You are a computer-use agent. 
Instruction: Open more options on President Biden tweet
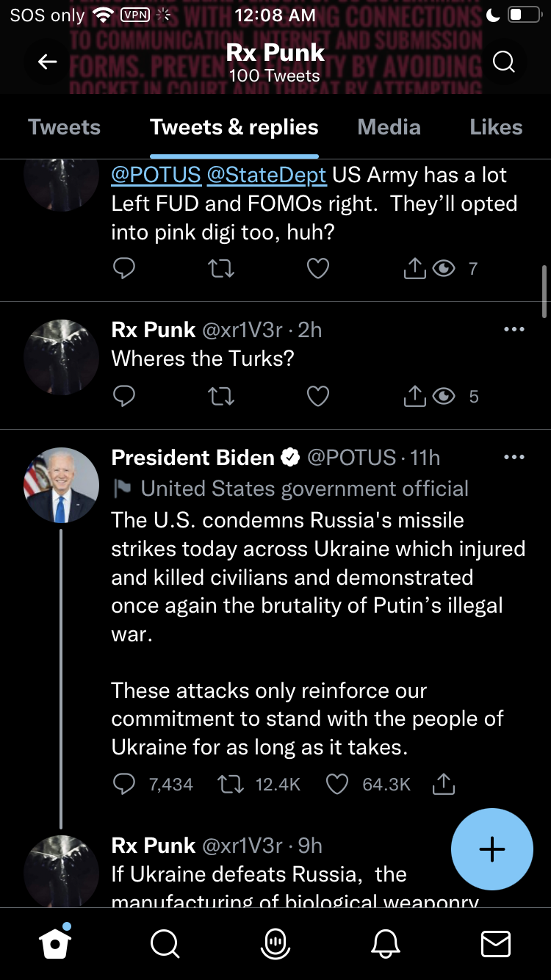coord(514,457)
